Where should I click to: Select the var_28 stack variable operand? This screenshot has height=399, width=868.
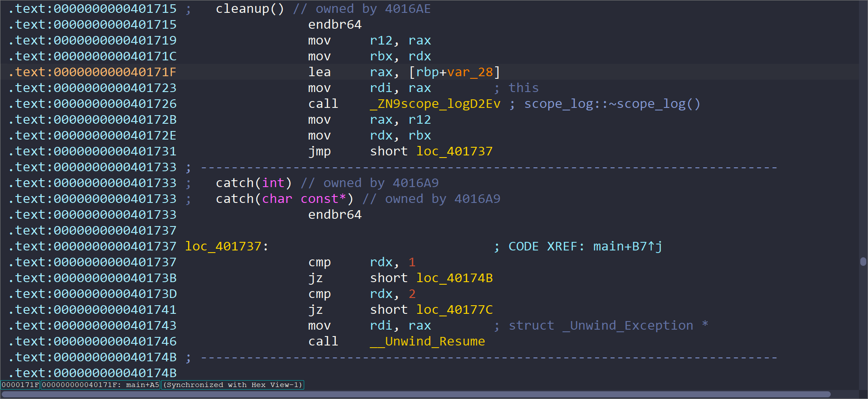point(470,72)
